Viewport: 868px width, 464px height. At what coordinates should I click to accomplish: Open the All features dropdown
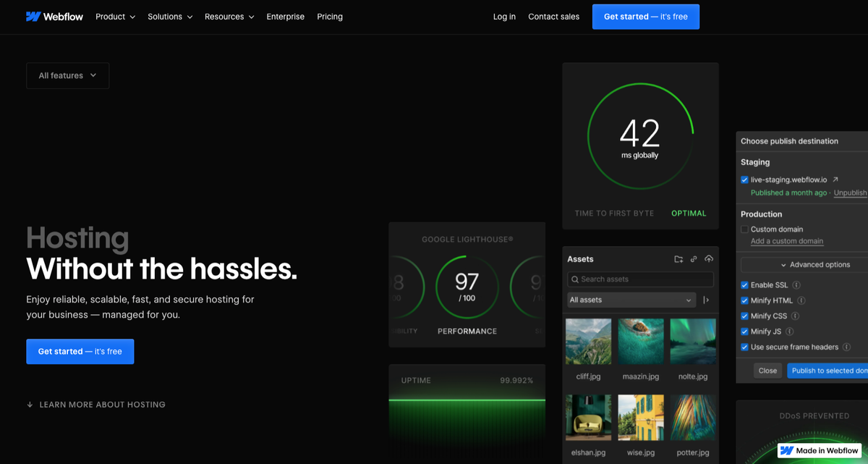pos(67,75)
